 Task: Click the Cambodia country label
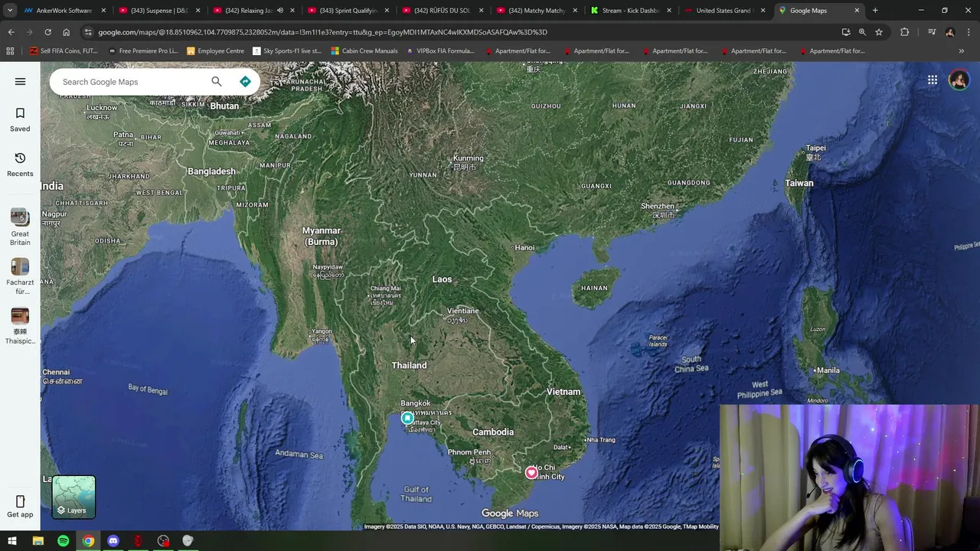[493, 432]
